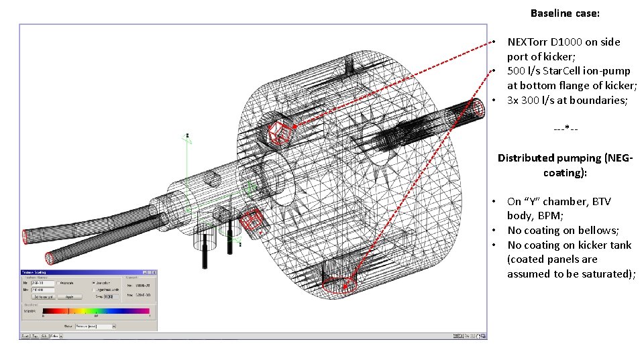
Task: Click the Max texture range field
Action: tap(43, 290)
